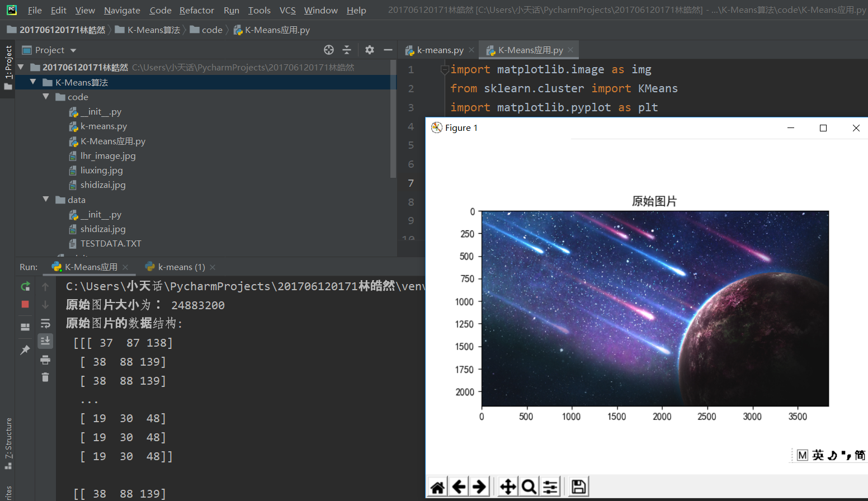The height and width of the screenshot is (501, 868).
Task: Locate current file in Project tree
Action: coord(329,50)
